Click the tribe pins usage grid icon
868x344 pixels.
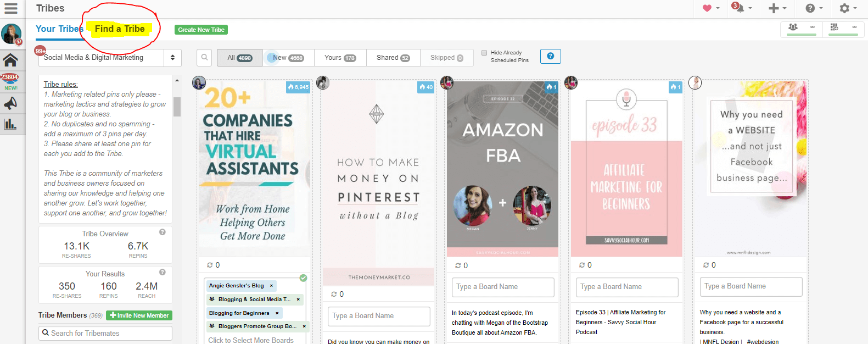click(835, 27)
